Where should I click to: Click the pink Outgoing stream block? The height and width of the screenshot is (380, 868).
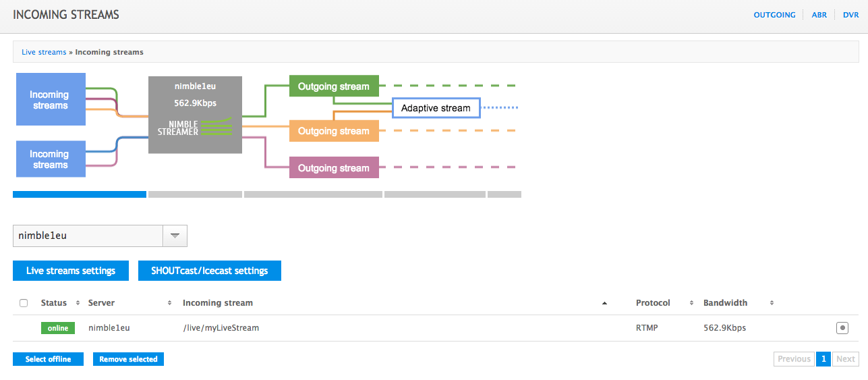pyautogui.click(x=334, y=168)
